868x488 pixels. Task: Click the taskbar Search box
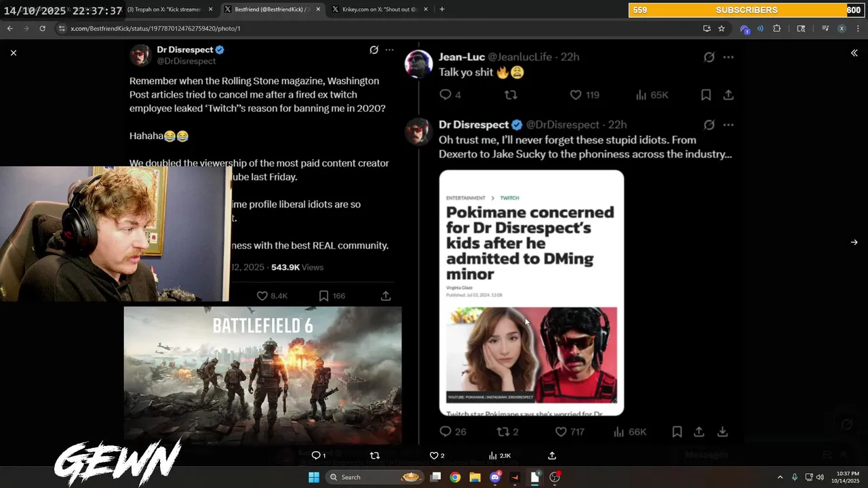coord(375,477)
